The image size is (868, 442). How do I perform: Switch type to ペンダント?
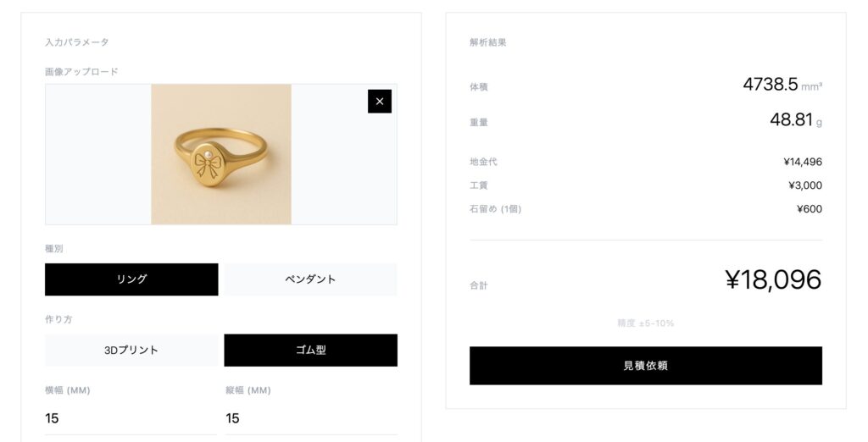[310, 279]
